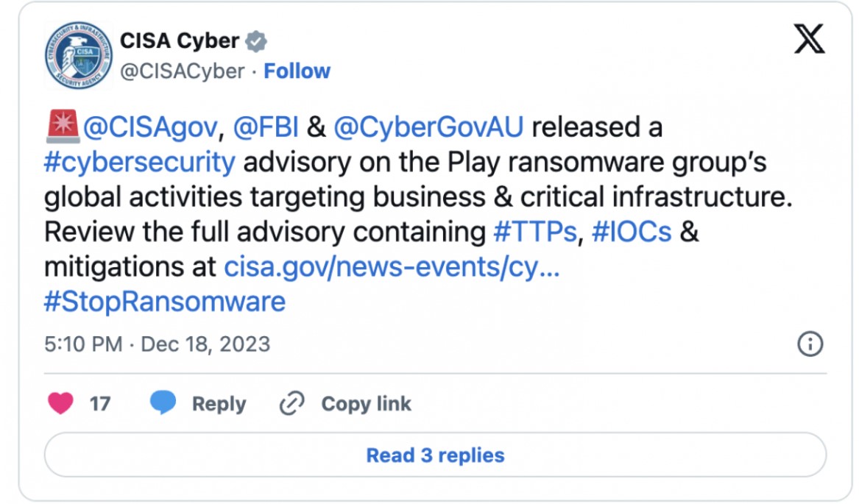Open the @CyberGovAU mention
The width and height of the screenshot is (859, 504).
428,127
